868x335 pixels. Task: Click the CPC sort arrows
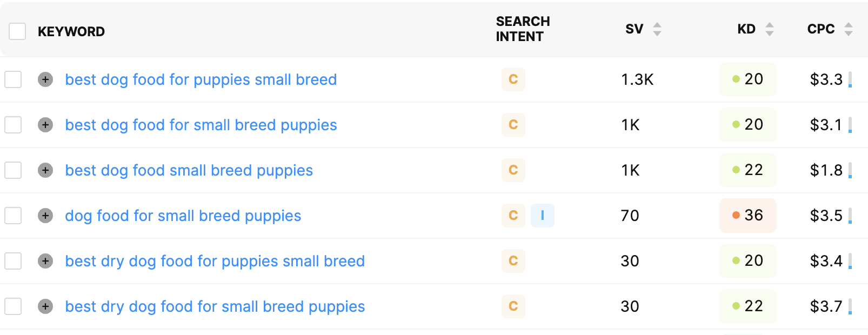pyautogui.click(x=849, y=29)
